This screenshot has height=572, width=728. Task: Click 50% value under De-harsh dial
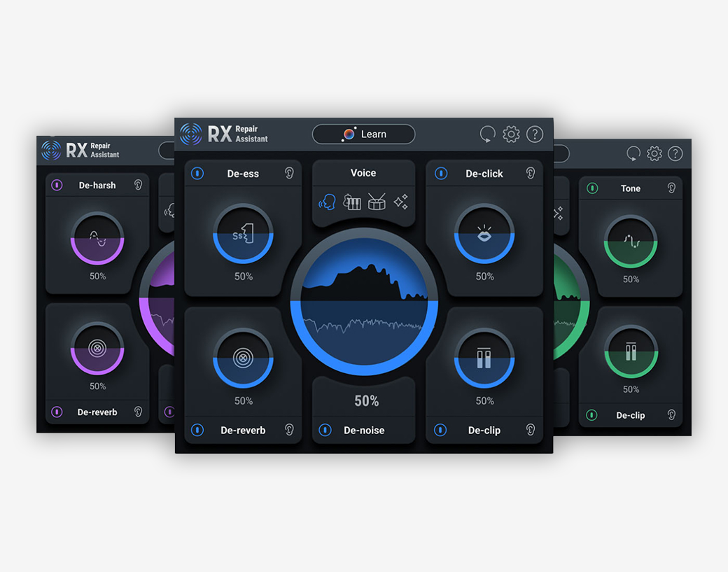click(97, 277)
